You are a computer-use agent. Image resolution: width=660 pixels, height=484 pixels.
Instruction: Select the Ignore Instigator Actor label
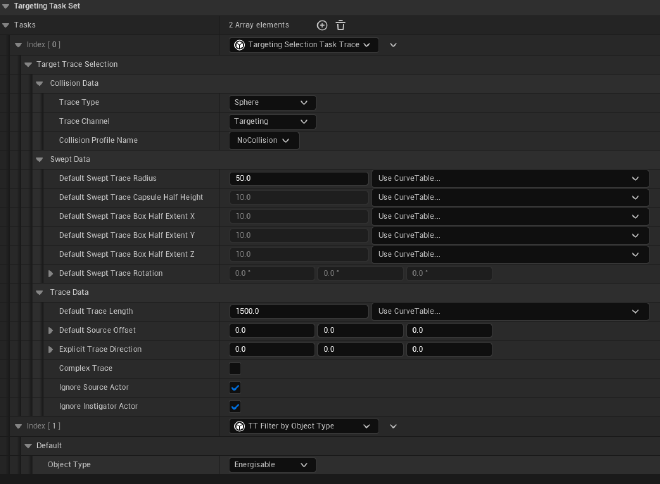(98, 406)
